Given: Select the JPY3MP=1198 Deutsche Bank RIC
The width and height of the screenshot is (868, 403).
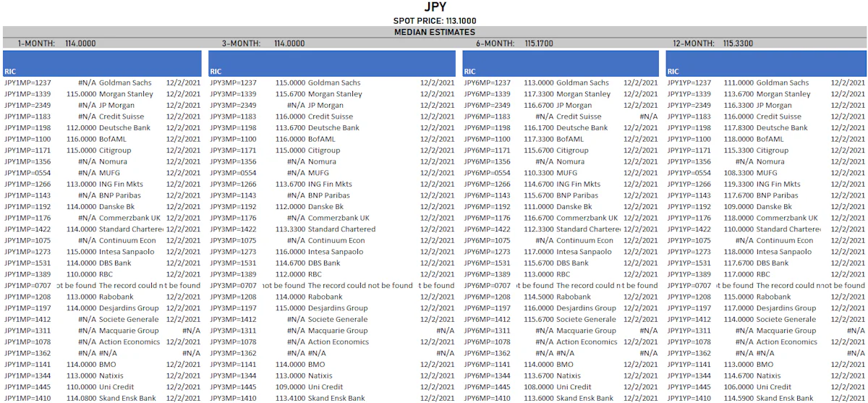Looking at the screenshot, I should 233,128.
